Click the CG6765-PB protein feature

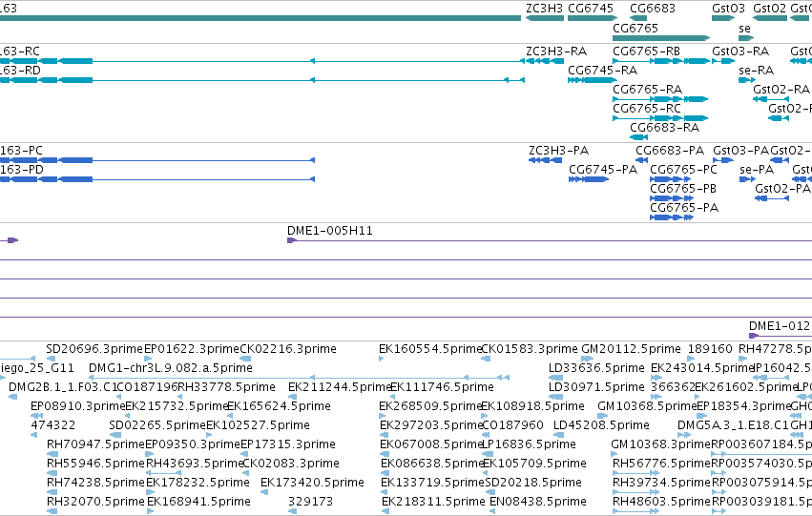tap(672, 198)
